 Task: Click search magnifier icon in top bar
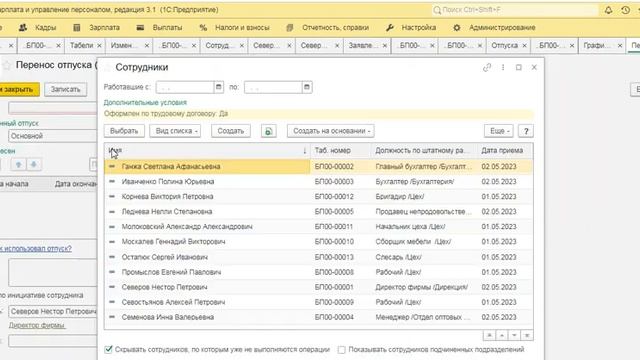pos(437,10)
